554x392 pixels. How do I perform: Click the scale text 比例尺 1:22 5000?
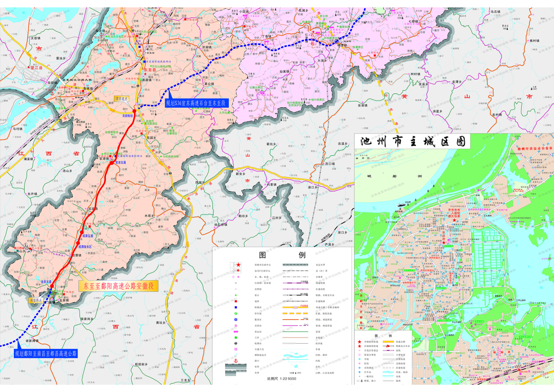click(x=282, y=379)
